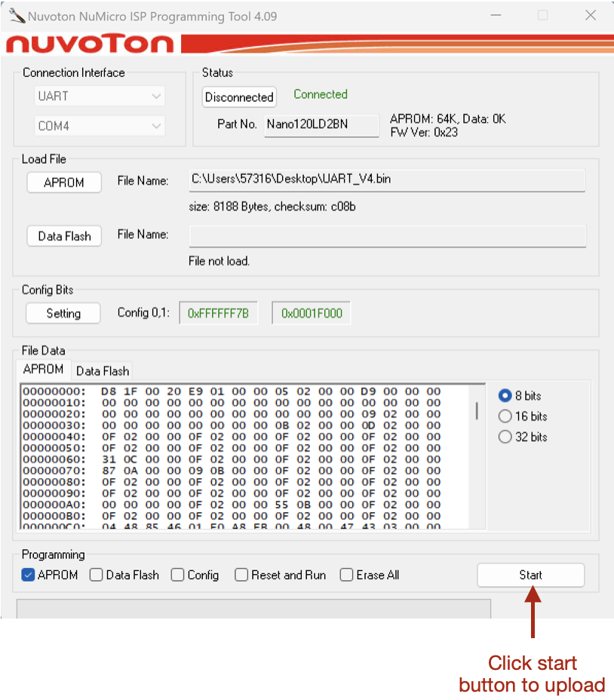Enable the Data Flash programming checkbox
The height and width of the screenshot is (700, 614).
coord(97,575)
